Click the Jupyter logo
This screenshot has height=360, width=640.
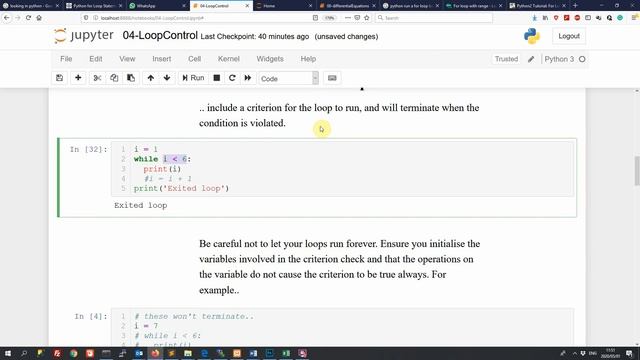pos(84,36)
